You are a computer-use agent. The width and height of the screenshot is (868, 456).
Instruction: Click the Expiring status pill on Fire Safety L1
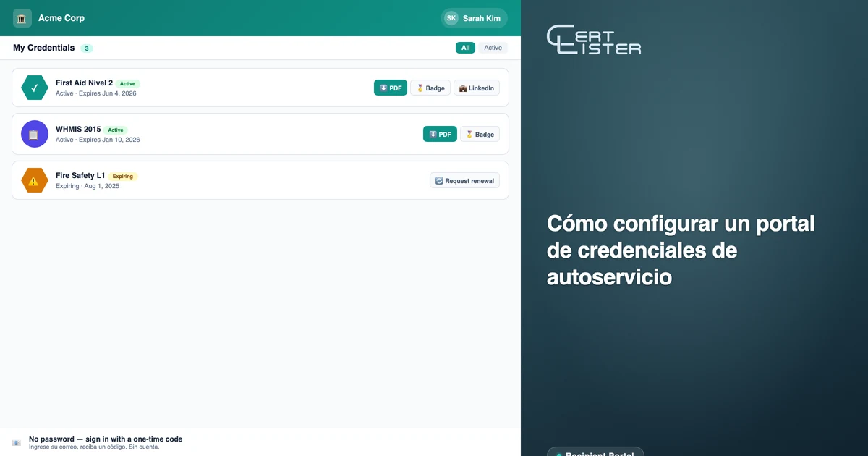(x=123, y=176)
